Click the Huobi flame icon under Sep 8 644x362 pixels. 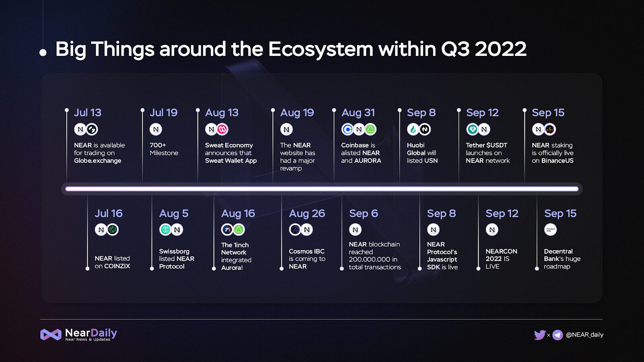click(413, 129)
